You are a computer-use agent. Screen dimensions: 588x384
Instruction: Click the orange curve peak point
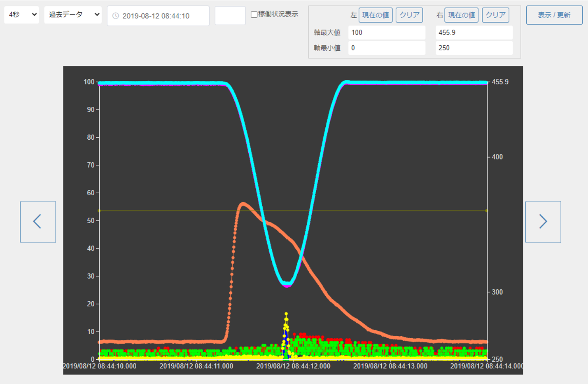(x=243, y=203)
